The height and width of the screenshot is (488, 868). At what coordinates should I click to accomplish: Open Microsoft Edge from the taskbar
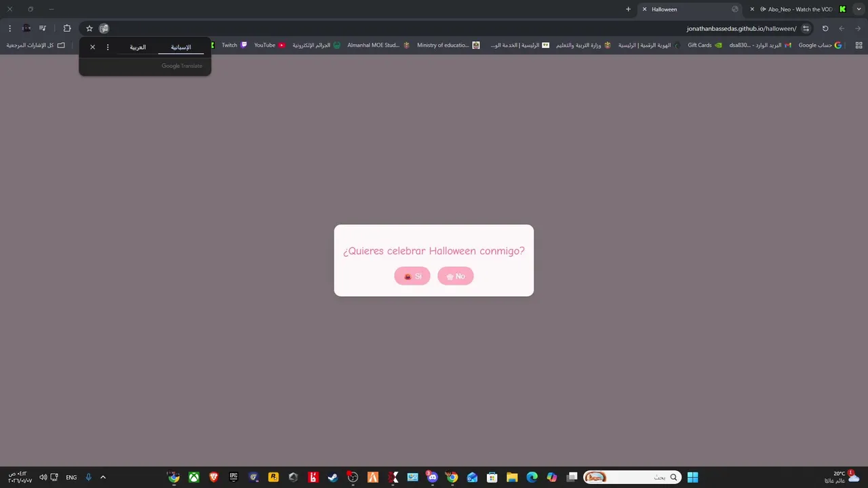click(532, 477)
